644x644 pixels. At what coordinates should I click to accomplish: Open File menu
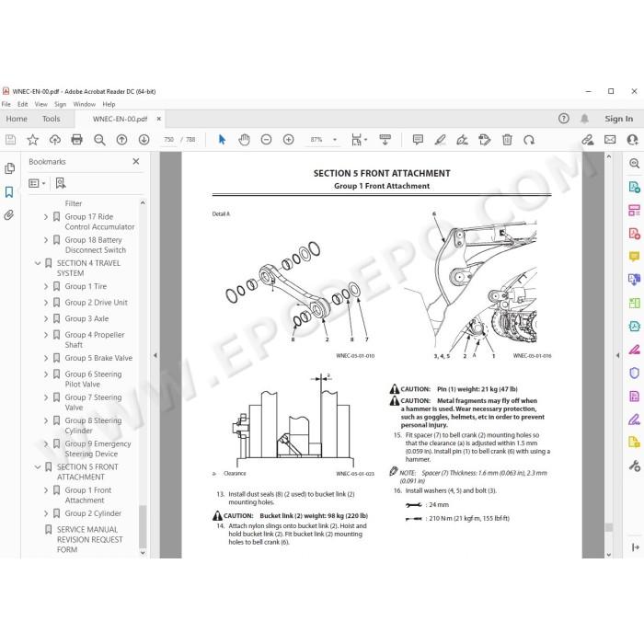tap(6, 104)
